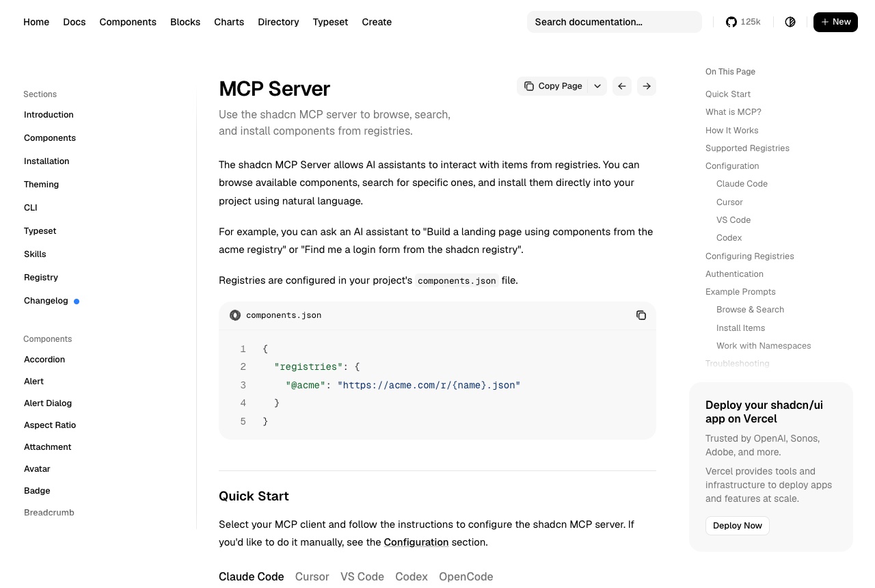Jump to Configuring Registries section
This screenshot has width=875, height=588.
tap(750, 256)
